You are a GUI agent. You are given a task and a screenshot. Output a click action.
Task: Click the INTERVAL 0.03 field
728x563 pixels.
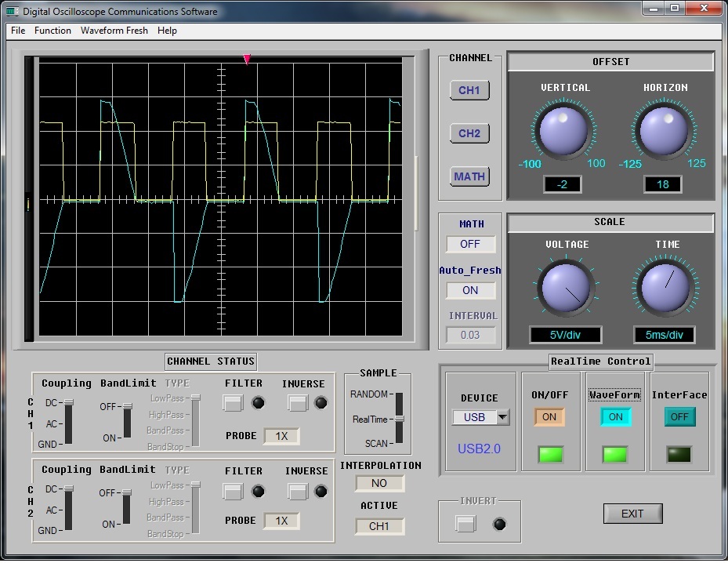click(470, 335)
